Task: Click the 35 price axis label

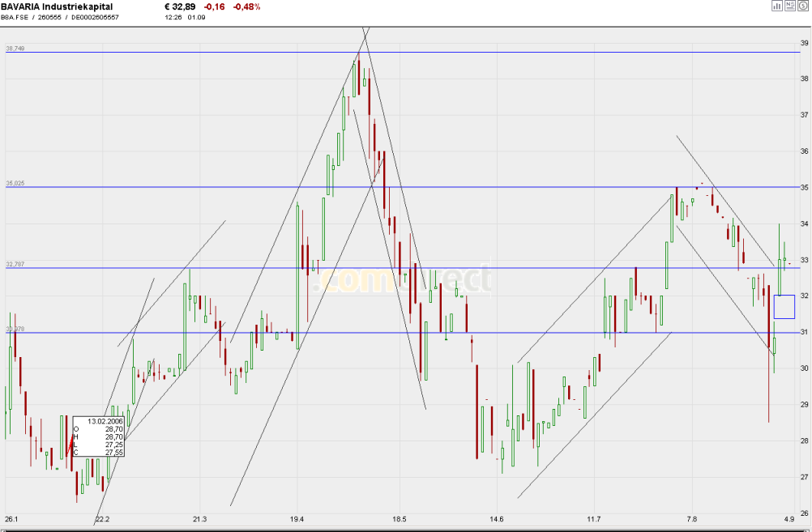Action: tap(804, 187)
